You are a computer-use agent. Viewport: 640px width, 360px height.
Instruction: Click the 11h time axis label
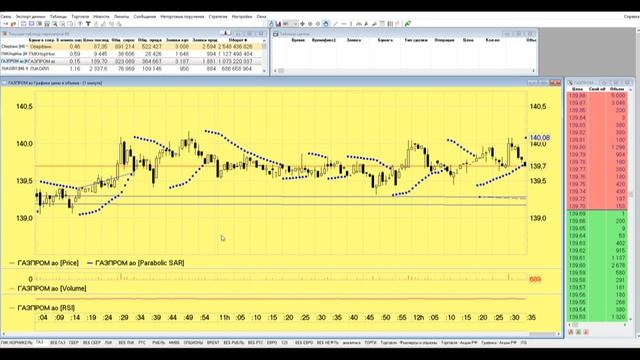pyautogui.click(x=224, y=317)
